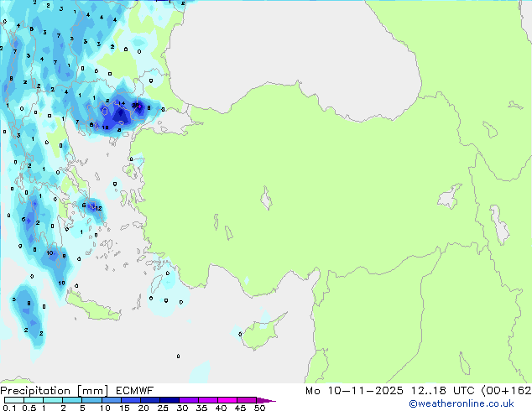Click the '12..18 UTC' time range text
Screen dimensions: 532x411
(x=443, y=391)
